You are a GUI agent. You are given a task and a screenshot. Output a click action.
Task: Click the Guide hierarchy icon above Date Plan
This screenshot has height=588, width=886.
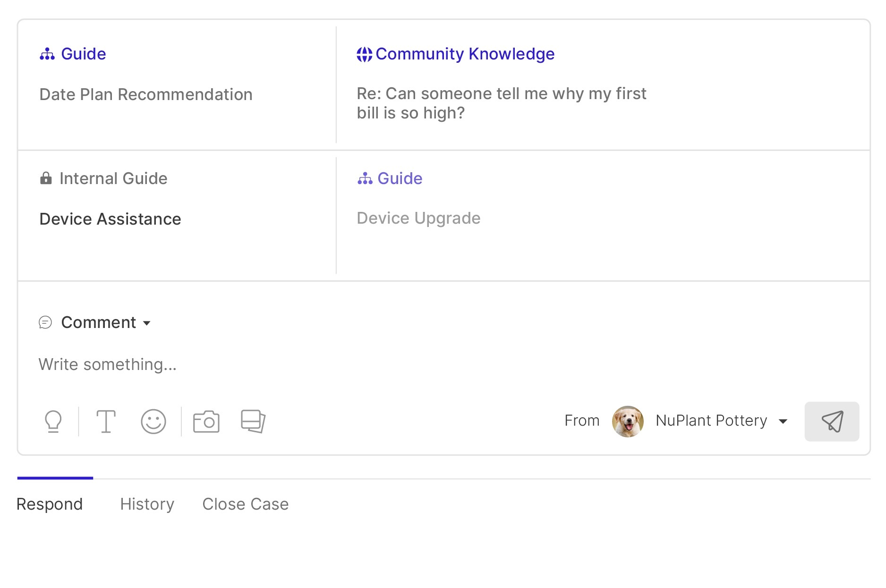(x=47, y=54)
